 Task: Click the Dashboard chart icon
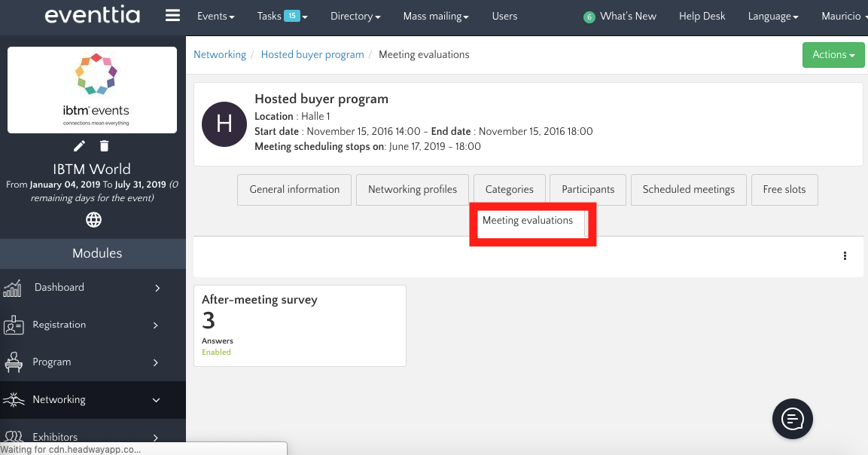(13, 288)
